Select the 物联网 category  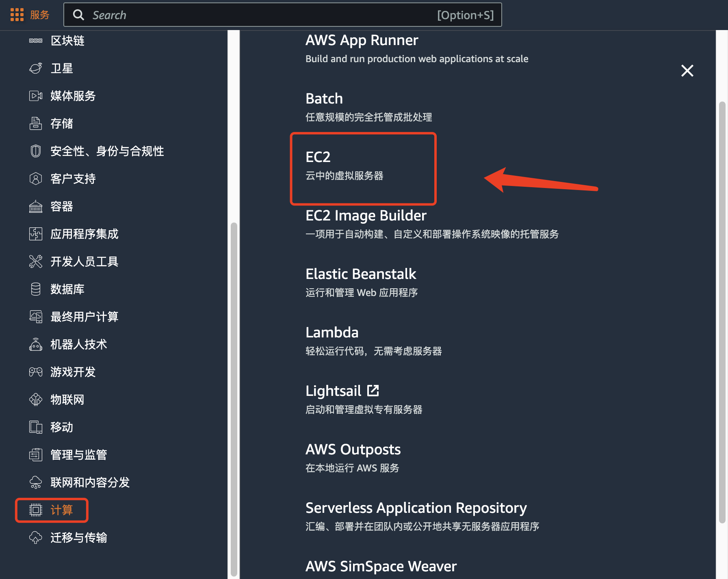[67, 400]
